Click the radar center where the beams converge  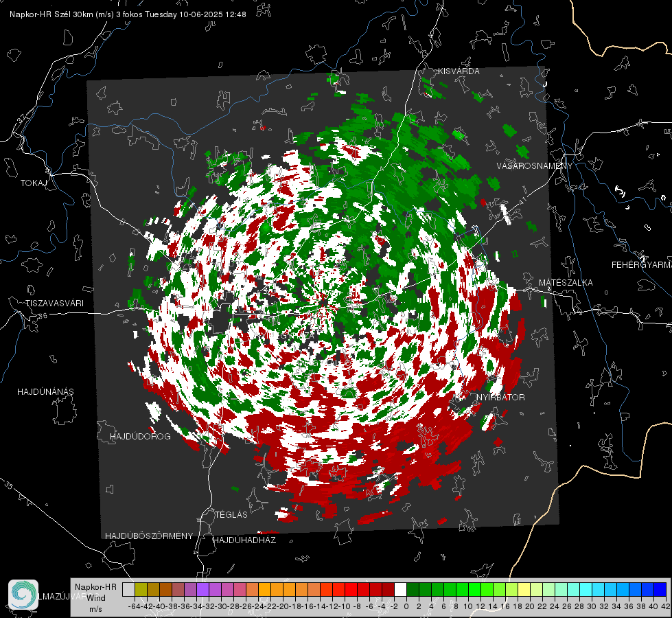tap(323, 304)
